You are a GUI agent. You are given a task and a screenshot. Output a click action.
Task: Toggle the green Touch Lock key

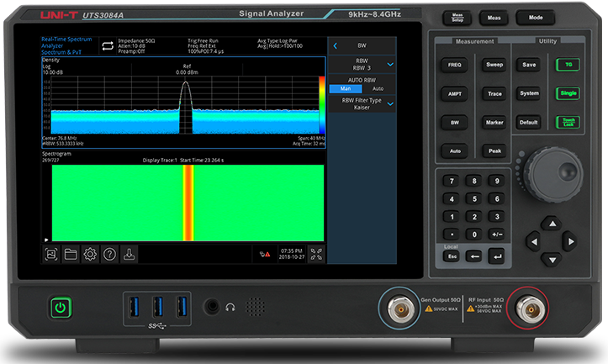(568, 122)
